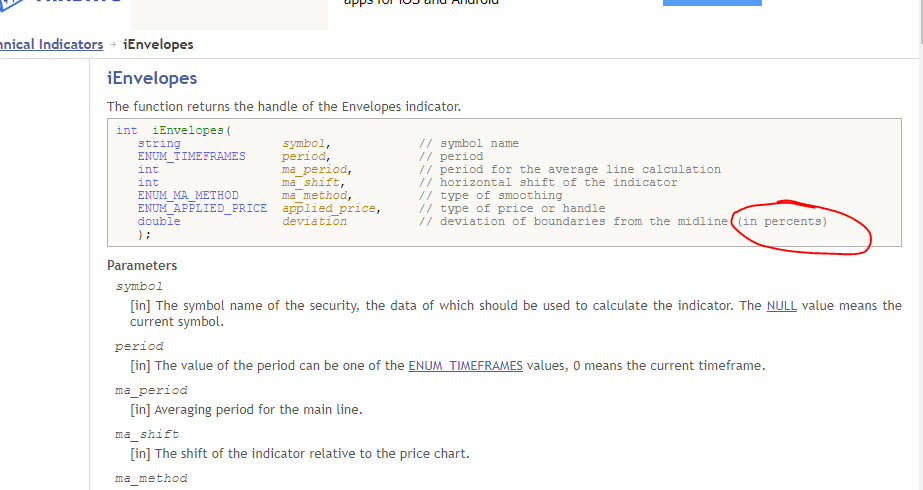Screen dimensions: 923x490
Task: Select 'ENUM_APPLIED_PRICE' type in code block
Action: tap(202, 208)
